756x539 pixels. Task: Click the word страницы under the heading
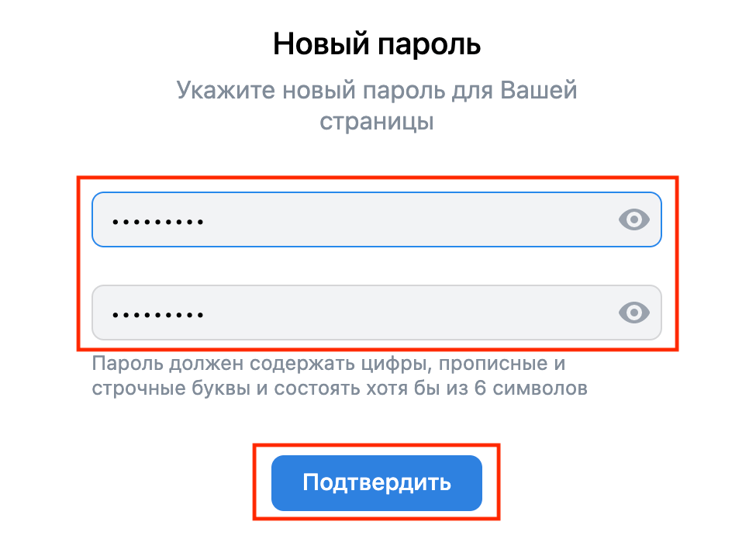click(377, 122)
